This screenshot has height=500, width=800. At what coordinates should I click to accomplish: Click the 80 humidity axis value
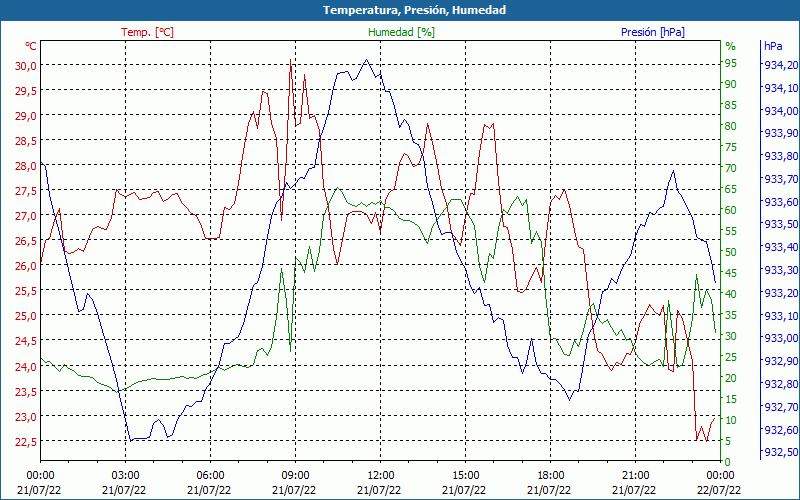tap(731, 126)
